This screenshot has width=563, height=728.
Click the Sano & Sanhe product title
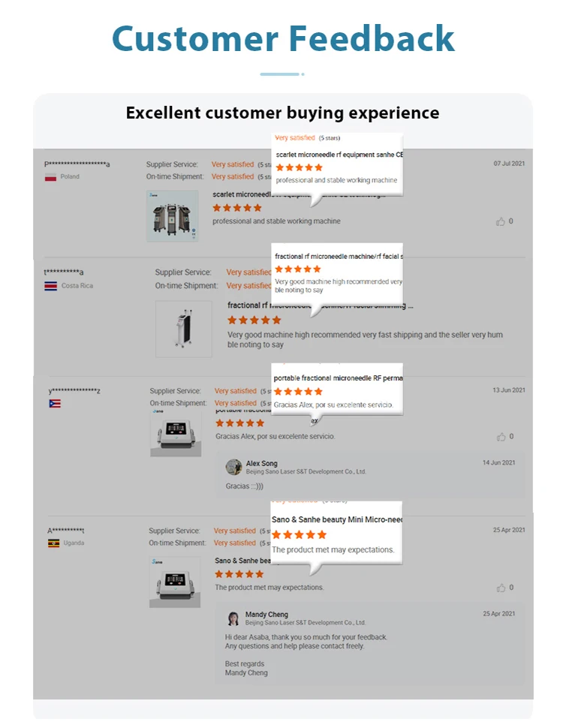click(236, 561)
